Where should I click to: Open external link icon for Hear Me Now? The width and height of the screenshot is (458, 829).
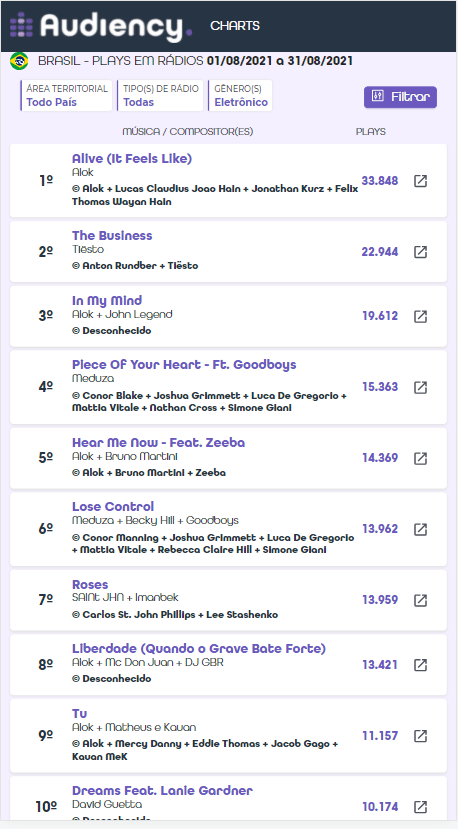point(420,458)
